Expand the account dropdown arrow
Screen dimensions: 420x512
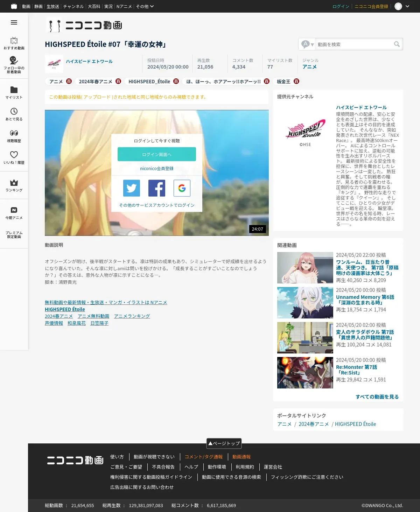pos(407,6)
